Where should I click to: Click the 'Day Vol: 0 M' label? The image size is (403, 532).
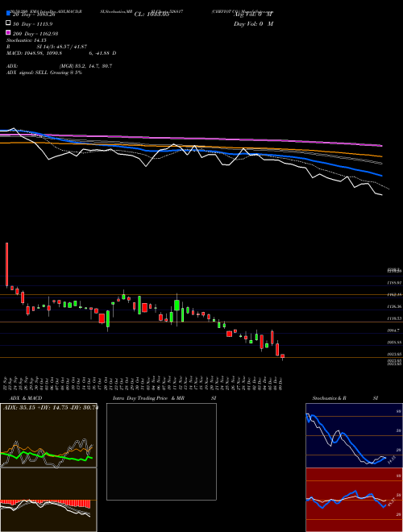(x=253, y=23)
